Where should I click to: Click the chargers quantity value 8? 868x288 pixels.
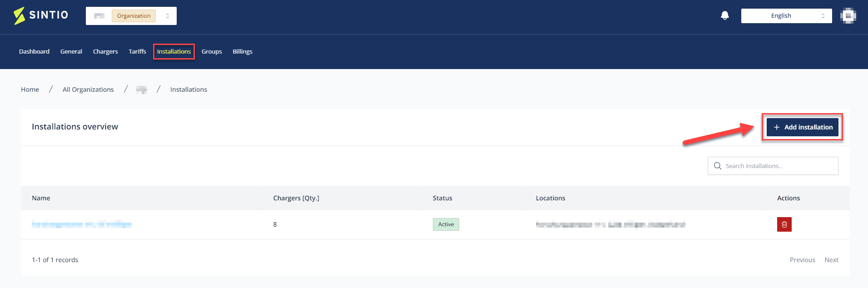point(275,224)
